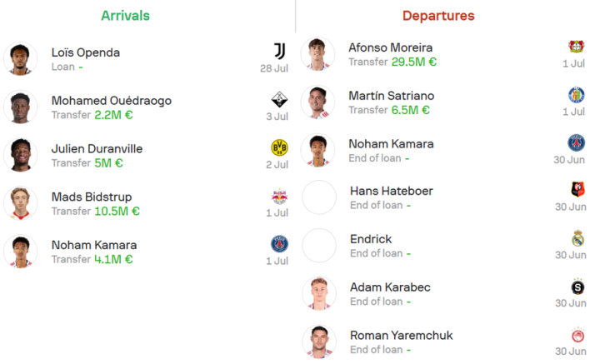Click the Red Bull Salzburg club logo
The image size is (600, 364).
click(280, 196)
